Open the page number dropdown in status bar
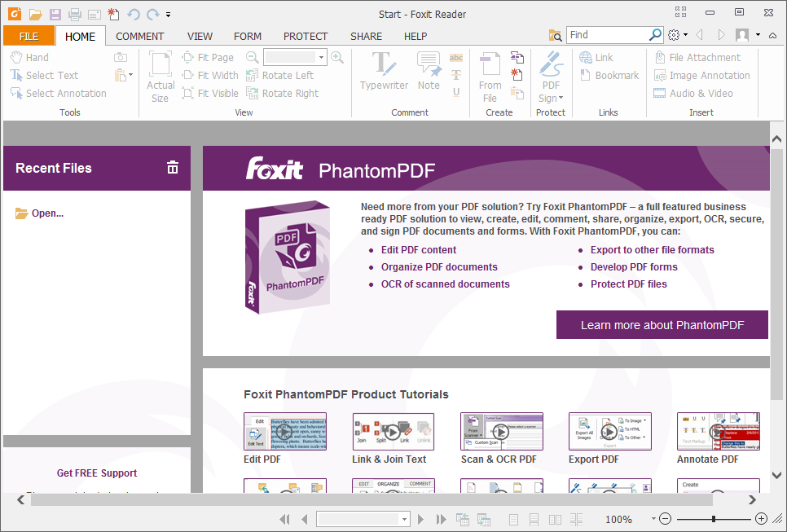Screen dimensions: 787x532 [404, 519]
